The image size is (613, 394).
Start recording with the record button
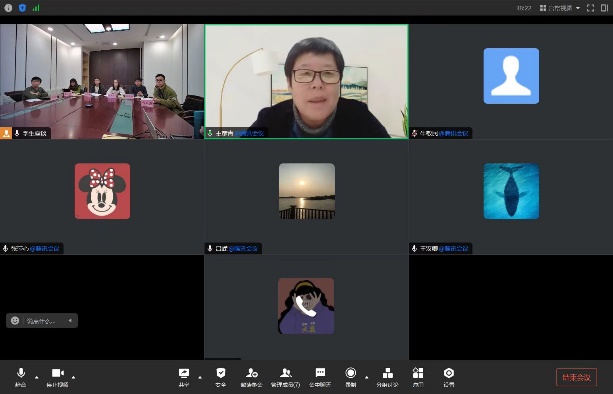point(351,377)
